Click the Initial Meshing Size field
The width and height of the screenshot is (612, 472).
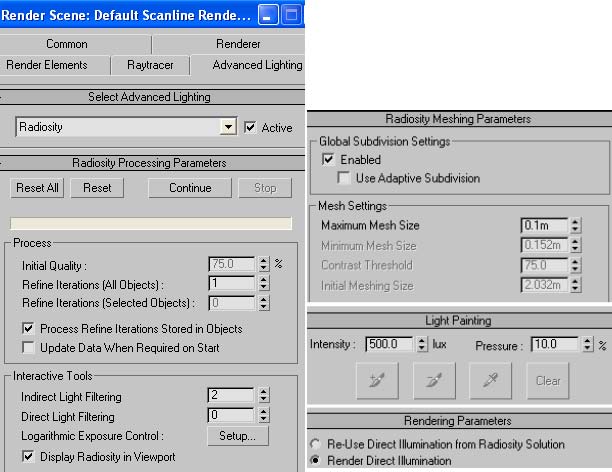tap(544, 285)
